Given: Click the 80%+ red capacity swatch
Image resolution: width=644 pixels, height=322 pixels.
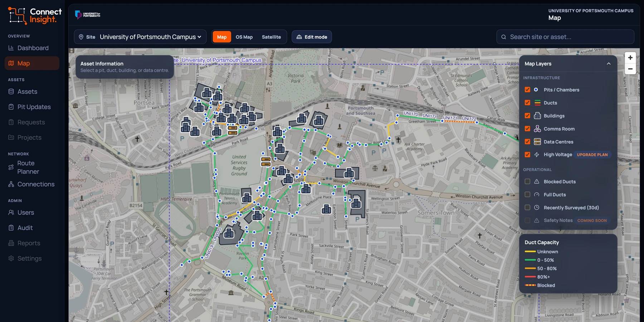Looking at the screenshot, I should [x=530, y=277].
